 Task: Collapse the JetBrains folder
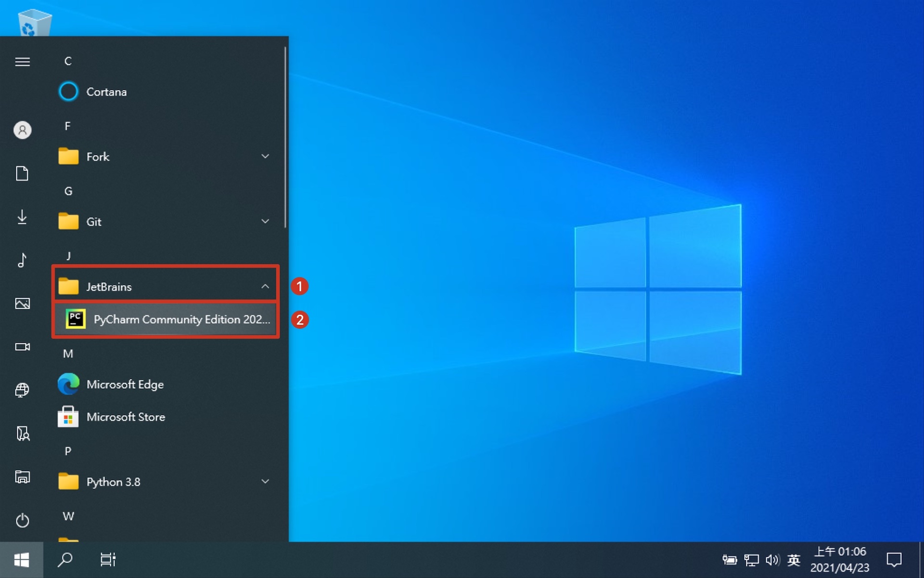(x=166, y=286)
